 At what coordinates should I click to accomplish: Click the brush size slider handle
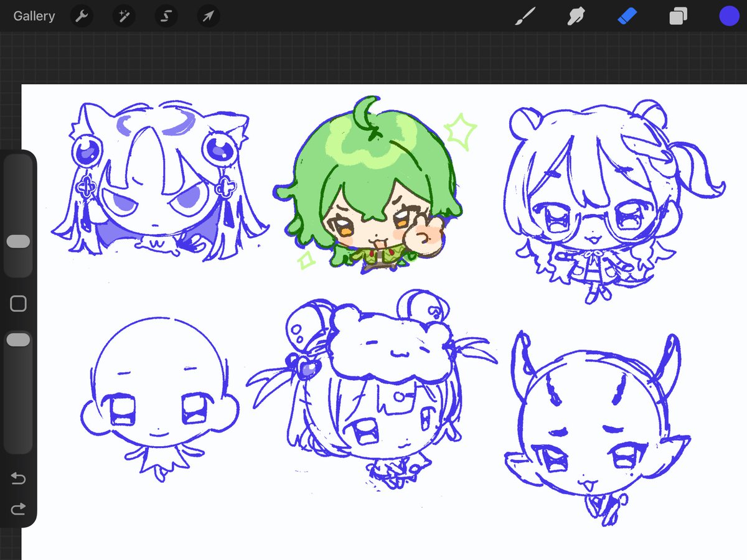[18, 241]
